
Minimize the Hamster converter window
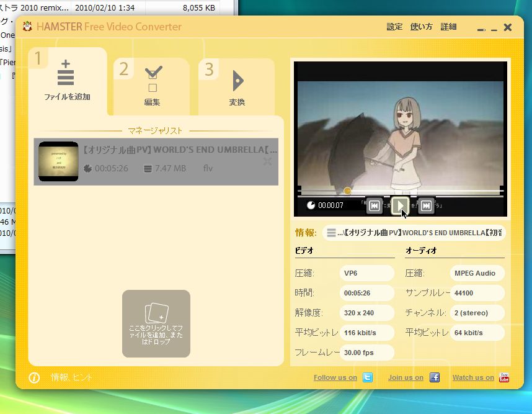(494, 30)
